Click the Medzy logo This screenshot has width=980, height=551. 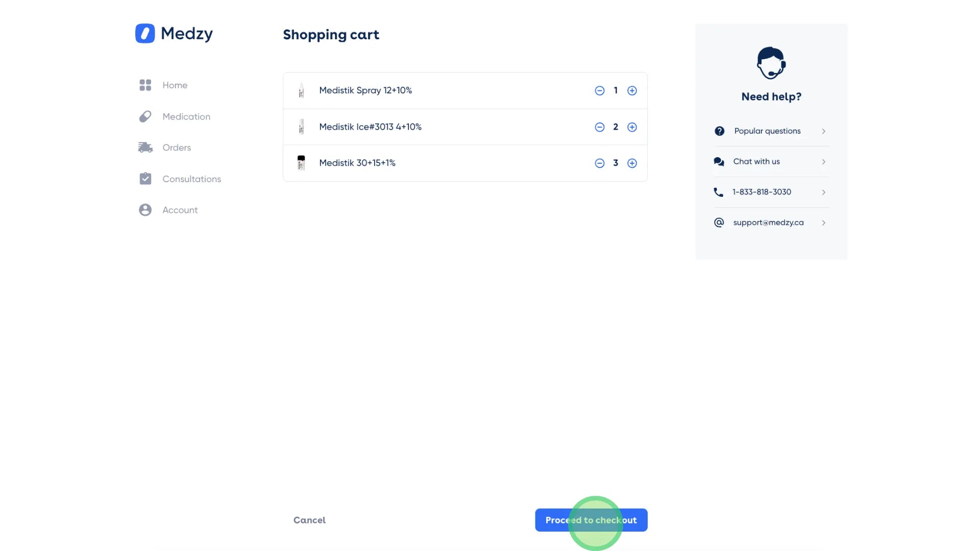pos(174,33)
